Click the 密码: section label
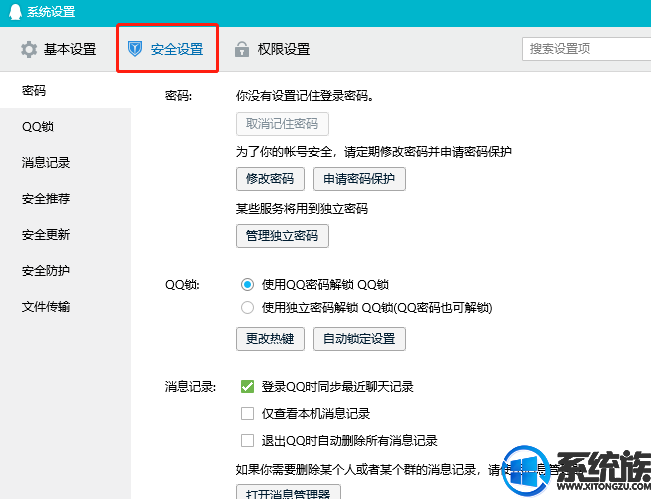651x499 pixels. click(179, 96)
